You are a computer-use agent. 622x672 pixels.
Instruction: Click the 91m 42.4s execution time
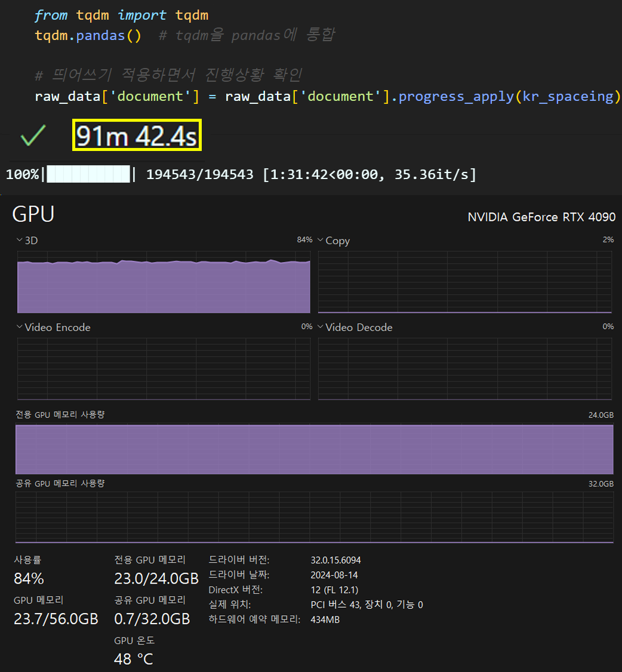137,136
